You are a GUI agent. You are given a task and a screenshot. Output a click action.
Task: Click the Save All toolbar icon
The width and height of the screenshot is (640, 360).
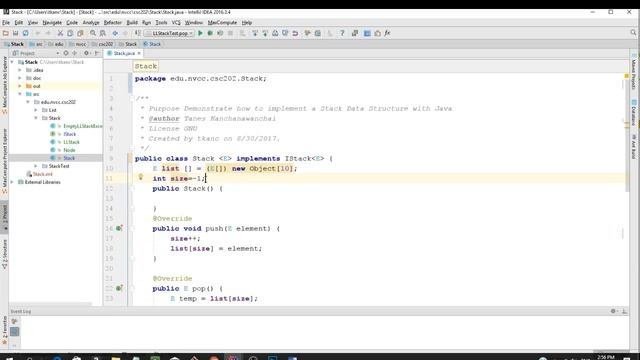point(16,33)
